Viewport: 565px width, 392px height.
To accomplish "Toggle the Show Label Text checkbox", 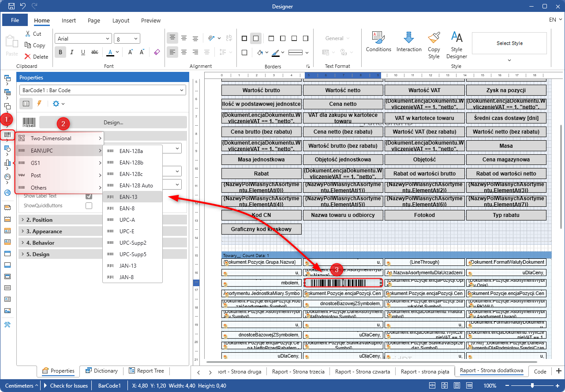I will tap(89, 196).
